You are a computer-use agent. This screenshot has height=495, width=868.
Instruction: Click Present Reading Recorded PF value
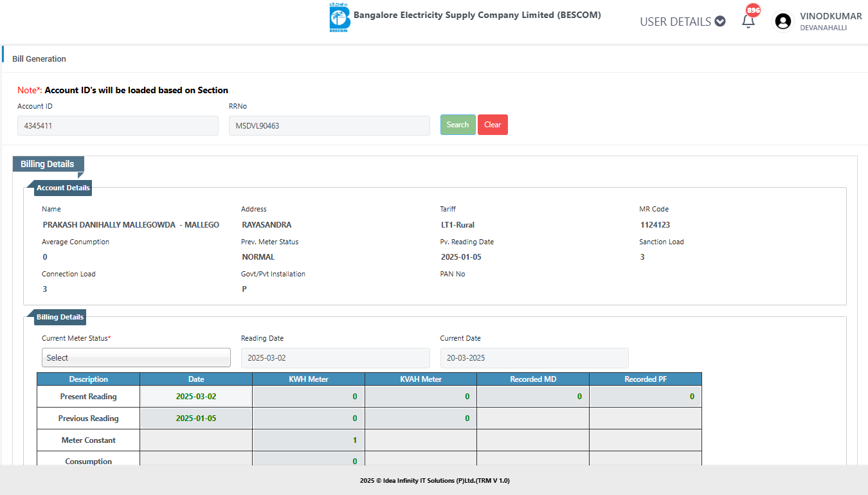tap(646, 397)
